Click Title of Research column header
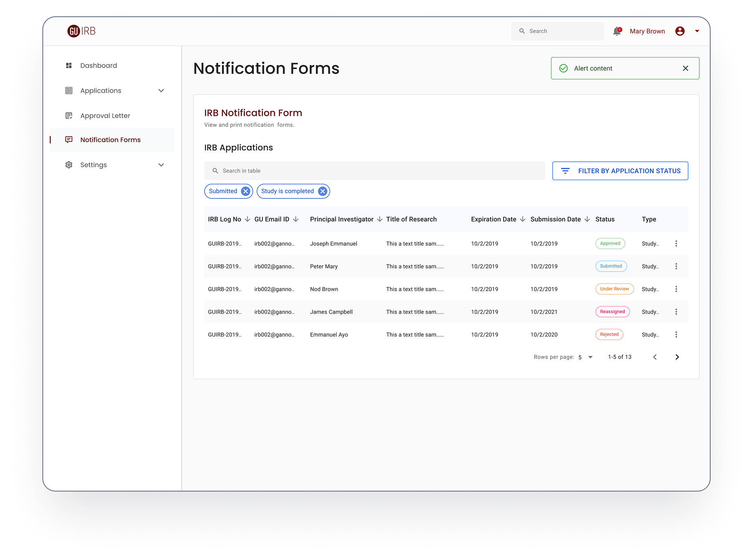The height and width of the screenshot is (560, 753). (412, 219)
